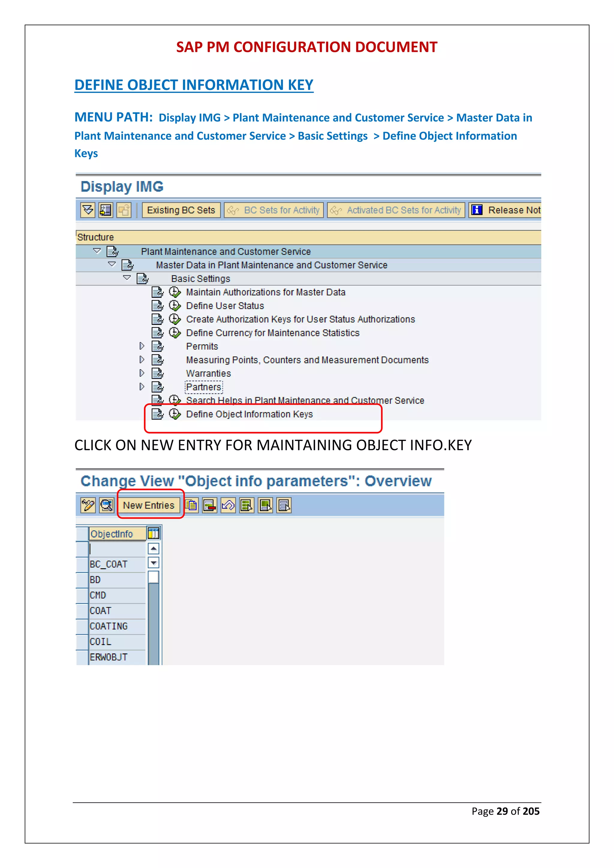Click the Copy As icon

[191, 505]
